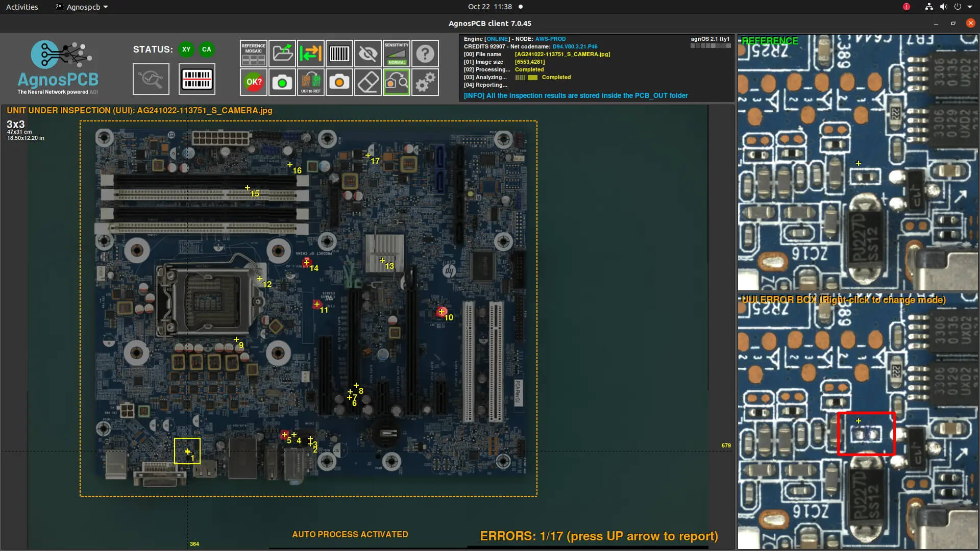Open the question mark help icon
This screenshot has width=980, height=551.
425,54
